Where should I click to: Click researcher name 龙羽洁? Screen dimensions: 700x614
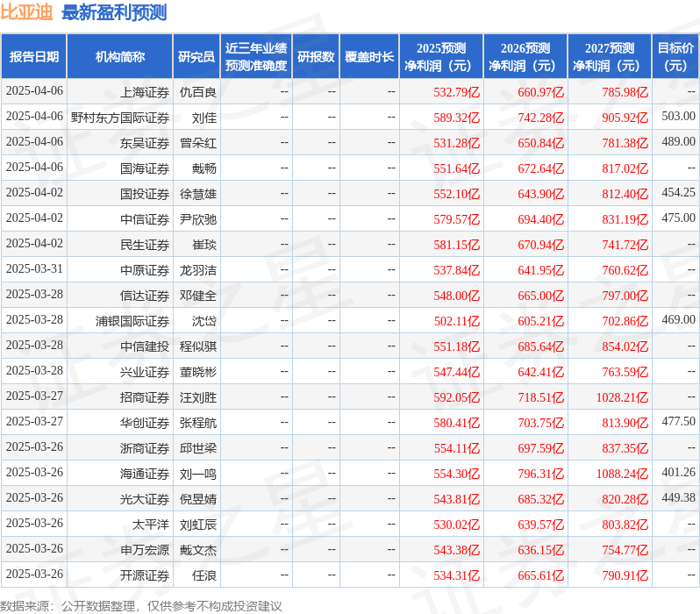tap(197, 271)
